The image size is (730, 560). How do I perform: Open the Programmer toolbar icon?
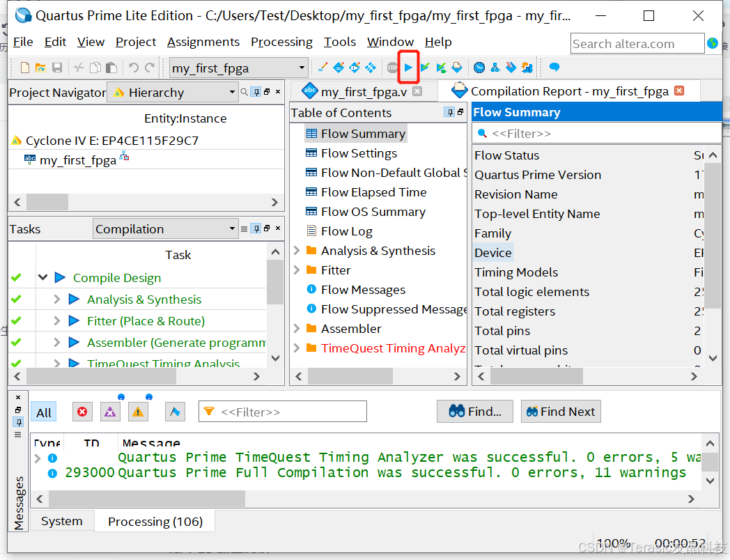tap(511, 68)
